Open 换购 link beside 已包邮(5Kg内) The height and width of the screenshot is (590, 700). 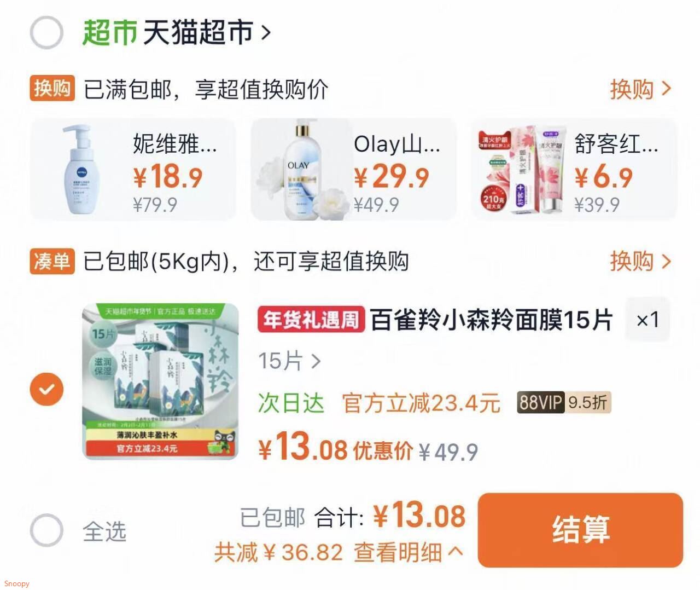(640, 261)
